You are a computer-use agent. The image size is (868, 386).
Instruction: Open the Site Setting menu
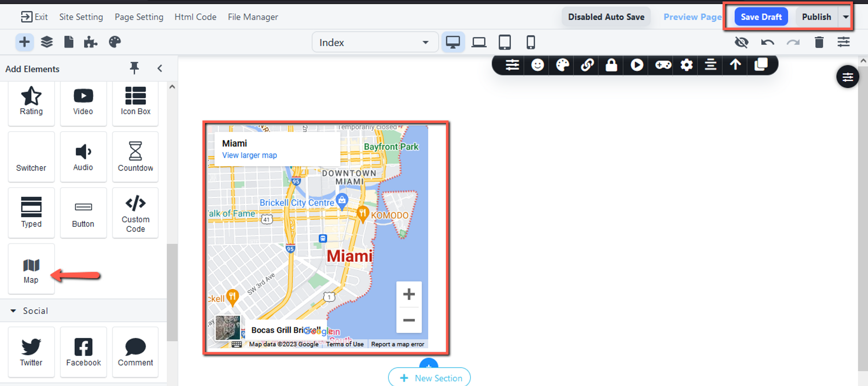[x=81, y=17]
